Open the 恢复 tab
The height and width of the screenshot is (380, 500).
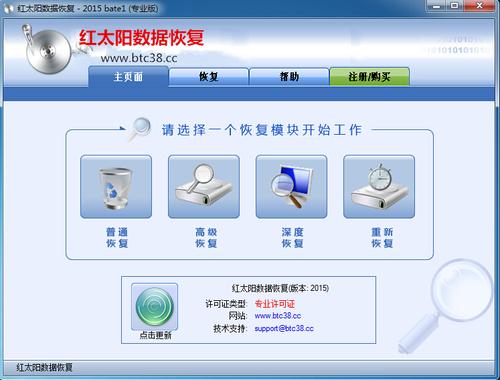209,77
